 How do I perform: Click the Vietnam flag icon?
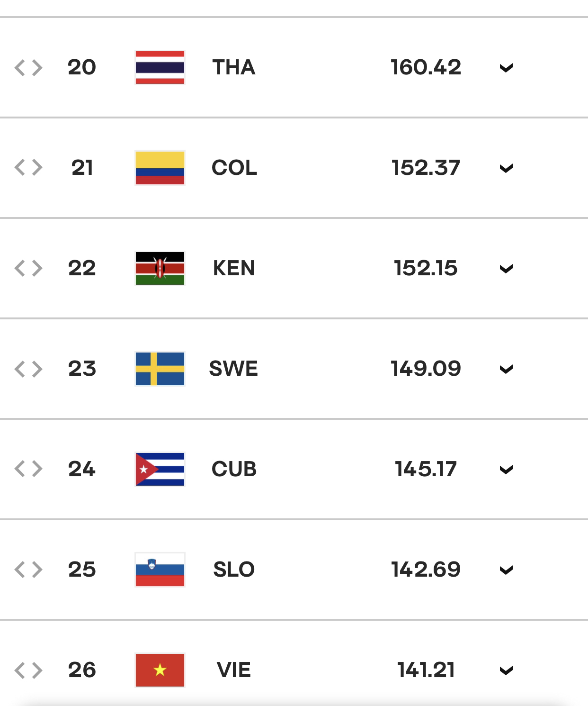160,670
